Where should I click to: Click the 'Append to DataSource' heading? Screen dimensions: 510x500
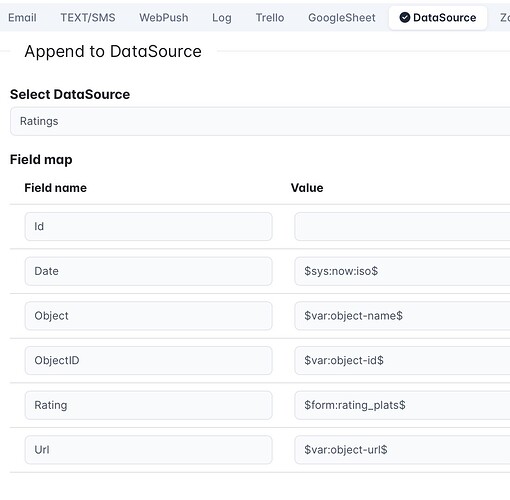coord(113,51)
